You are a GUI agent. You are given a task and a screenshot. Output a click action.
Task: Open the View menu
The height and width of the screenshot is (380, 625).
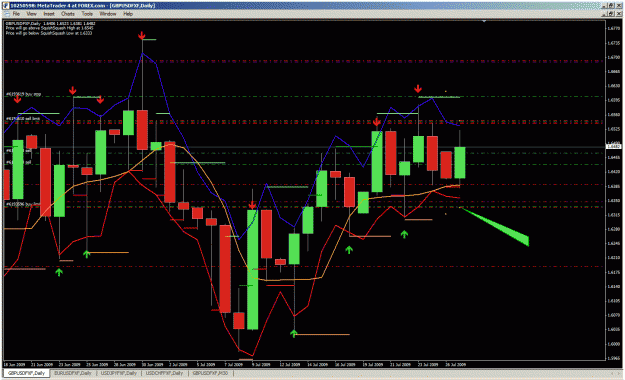coord(31,14)
